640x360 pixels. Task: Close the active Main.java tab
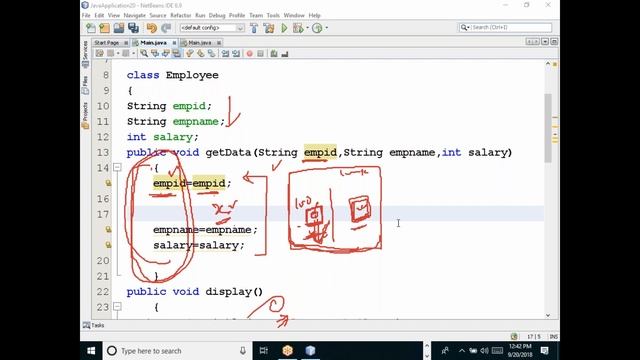click(174, 42)
